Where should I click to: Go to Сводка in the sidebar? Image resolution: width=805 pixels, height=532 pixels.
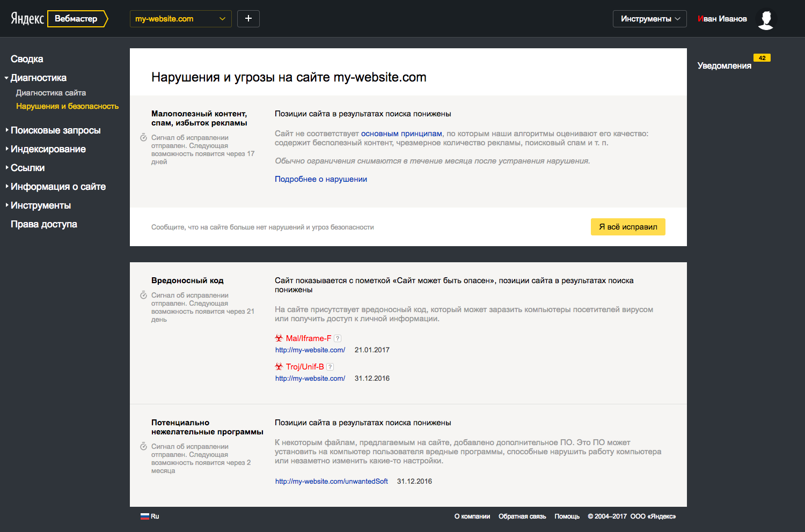tap(27, 59)
